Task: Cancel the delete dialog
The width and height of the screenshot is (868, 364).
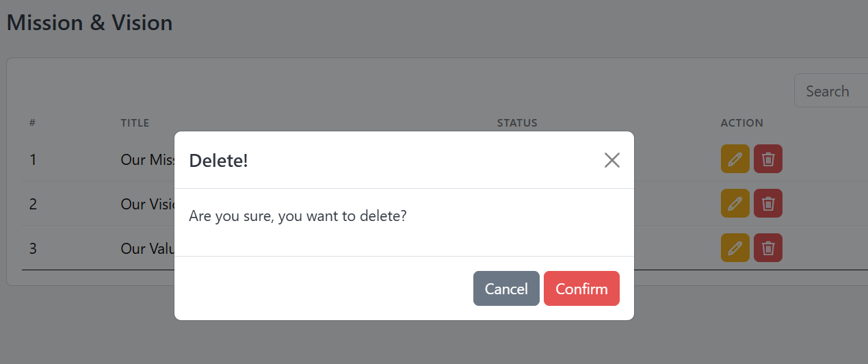Action: (x=506, y=289)
